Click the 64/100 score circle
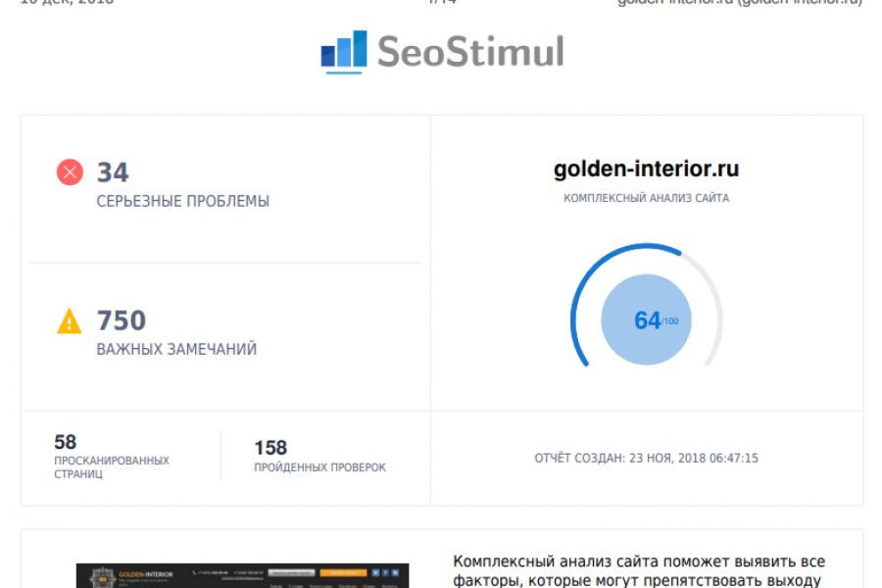Screen dimensions: 882x588 tap(647, 319)
